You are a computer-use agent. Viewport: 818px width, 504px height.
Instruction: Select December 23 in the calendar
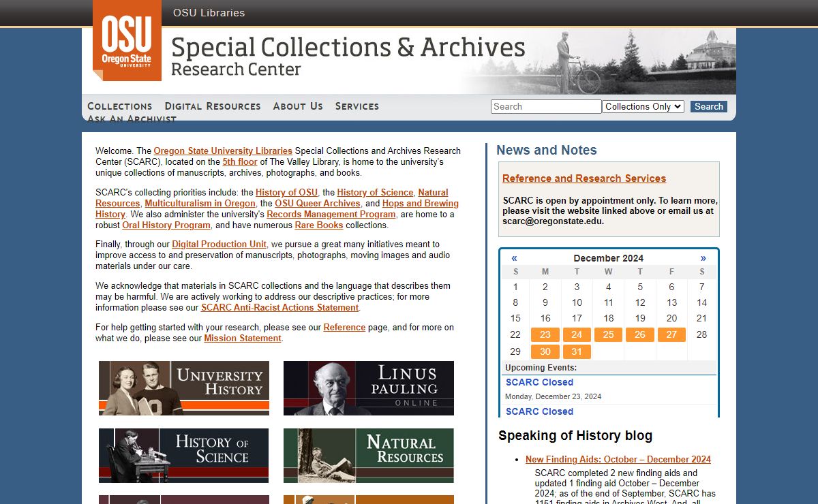pyautogui.click(x=545, y=334)
